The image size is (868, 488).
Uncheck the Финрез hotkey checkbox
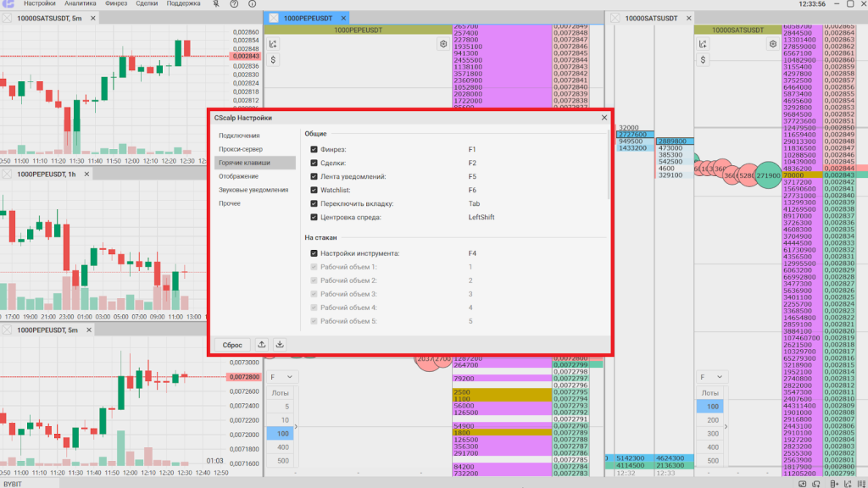point(314,149)
